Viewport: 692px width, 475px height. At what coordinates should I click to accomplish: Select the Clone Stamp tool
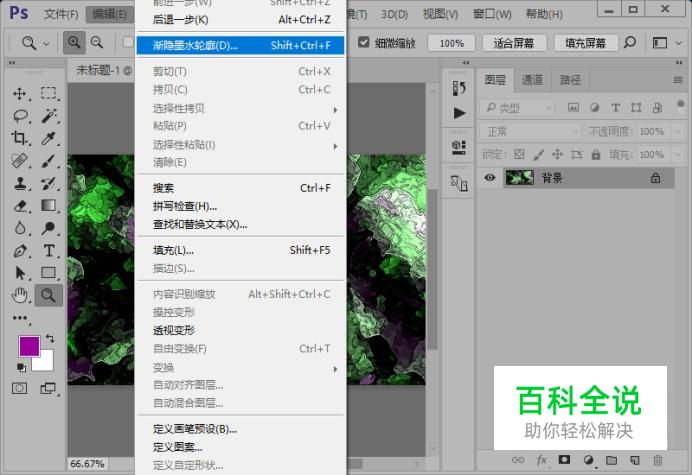click(x=19, y=183)
